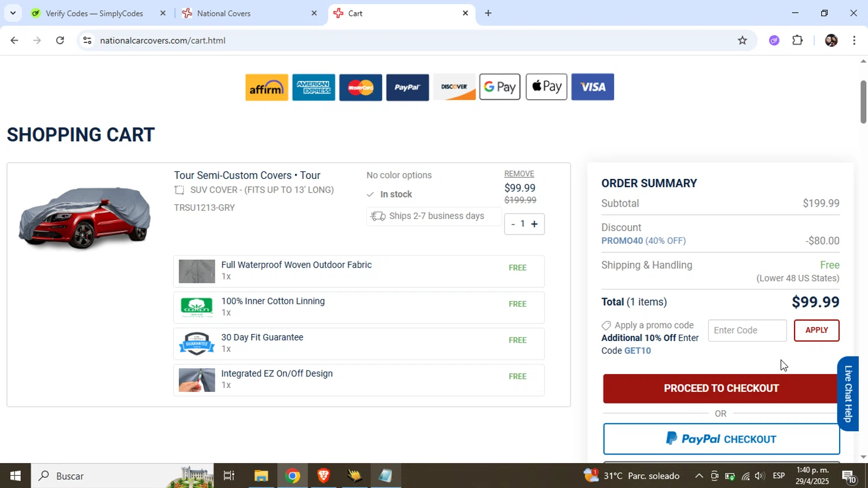Open the Chrome three-dot menu
Screen dimensions: 868x488
tap(854, 41)
